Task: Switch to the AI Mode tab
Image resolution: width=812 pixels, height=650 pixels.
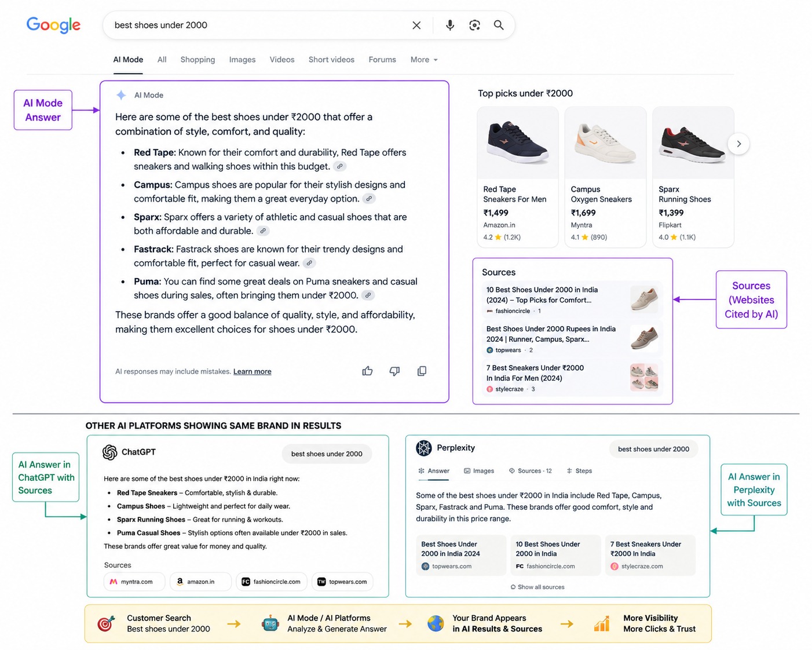Action: click(128, 60)
